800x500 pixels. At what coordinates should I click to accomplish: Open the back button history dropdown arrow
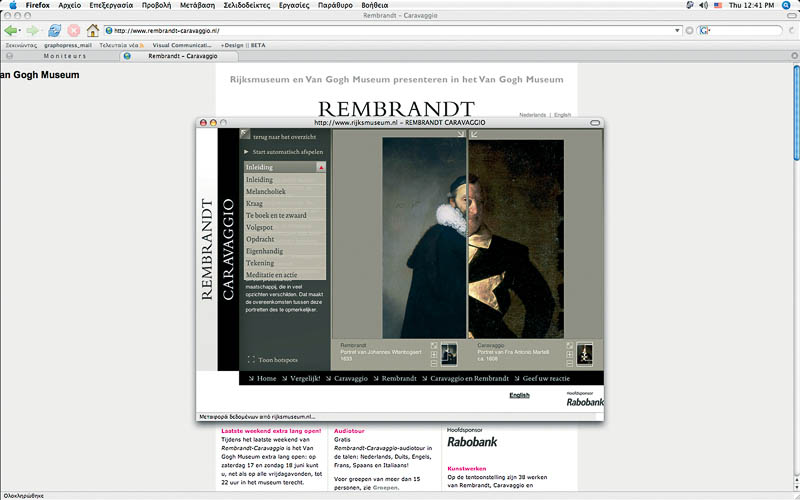click(x=20, y=31)
